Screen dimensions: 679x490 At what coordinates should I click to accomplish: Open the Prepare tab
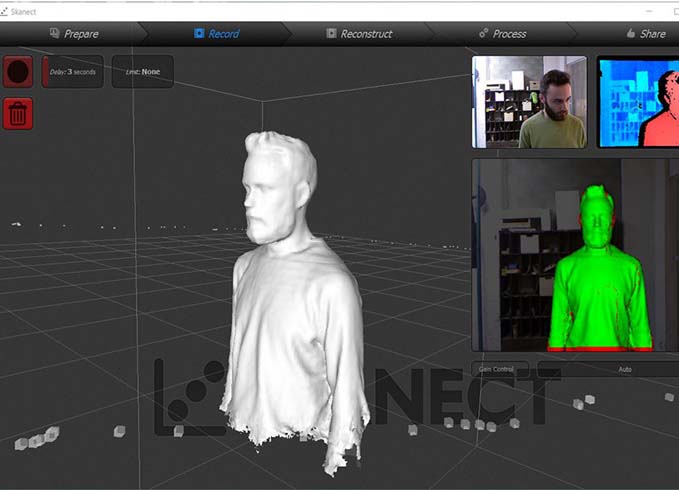click(74, 34)
